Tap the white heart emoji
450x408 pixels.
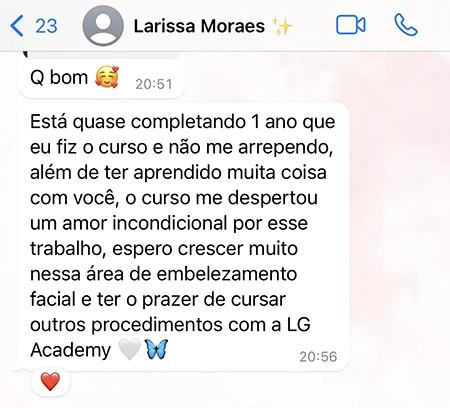(x=130, y=350)
